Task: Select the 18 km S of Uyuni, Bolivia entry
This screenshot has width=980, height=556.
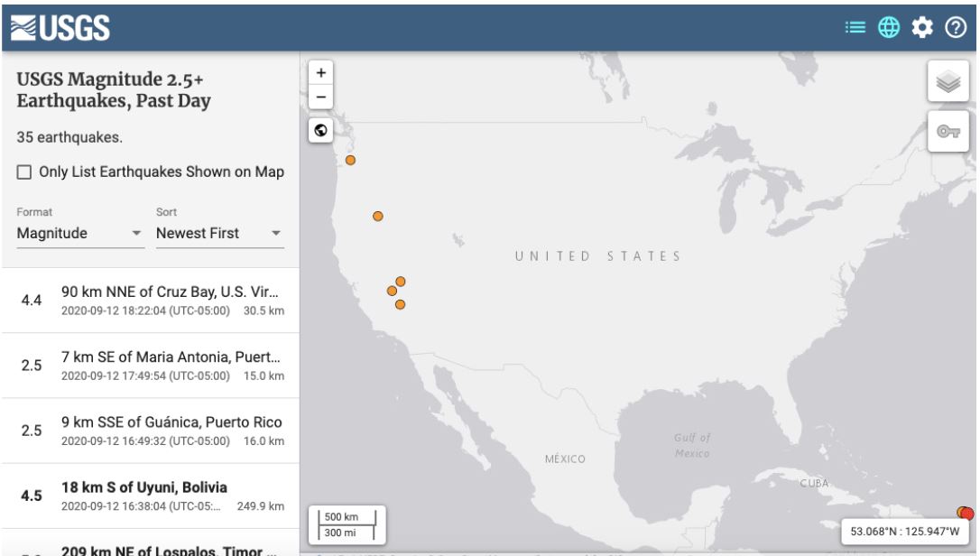Action: click(151, 496)
